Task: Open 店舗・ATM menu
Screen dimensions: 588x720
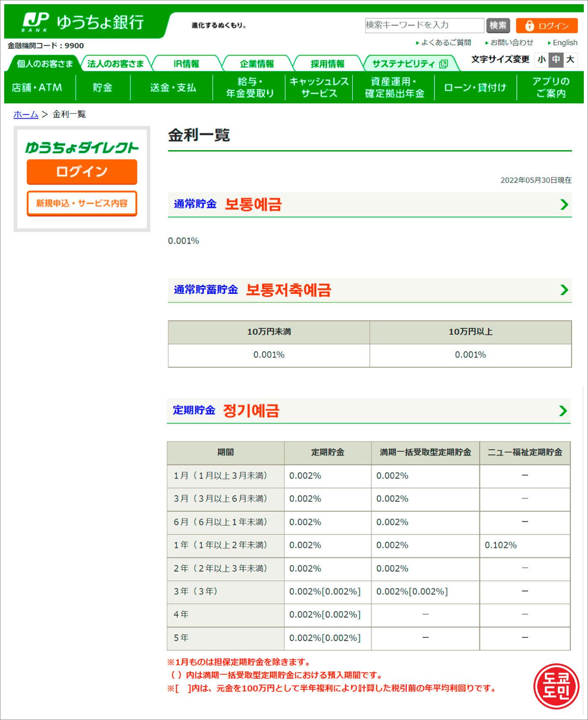Action: 37,87
